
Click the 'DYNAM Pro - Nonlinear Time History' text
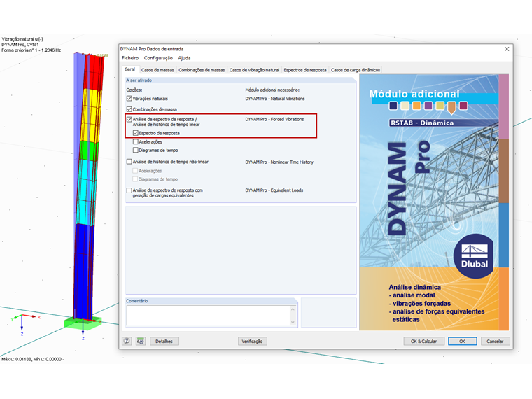point(279,162)
